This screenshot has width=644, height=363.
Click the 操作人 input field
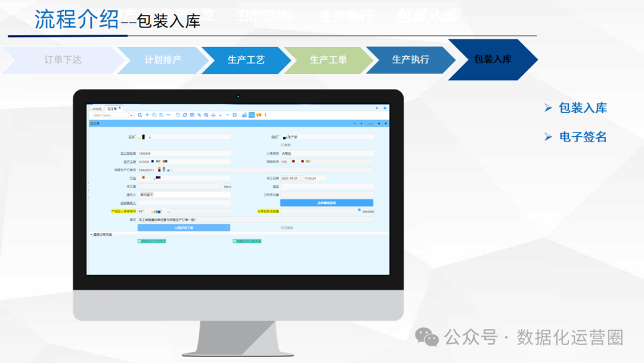coord(184,195)
